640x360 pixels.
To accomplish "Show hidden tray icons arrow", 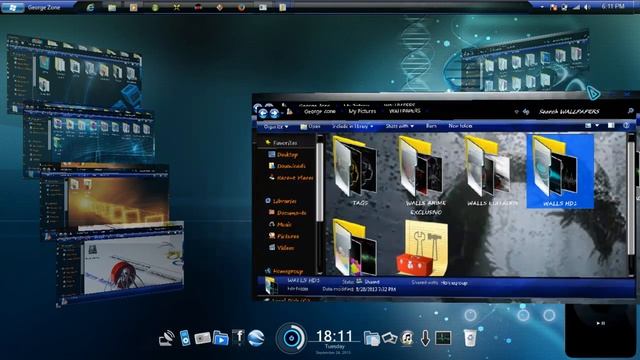I will [542, 7].
